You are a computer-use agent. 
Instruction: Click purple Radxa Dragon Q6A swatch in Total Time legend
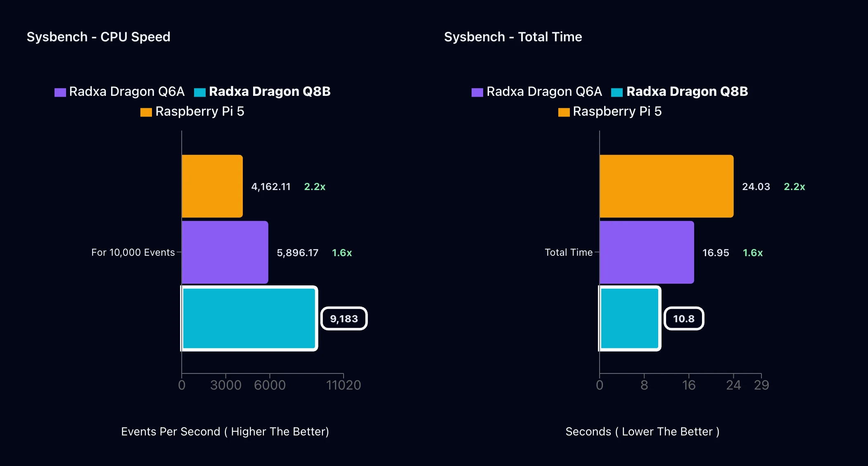click(x=477, y=92)
